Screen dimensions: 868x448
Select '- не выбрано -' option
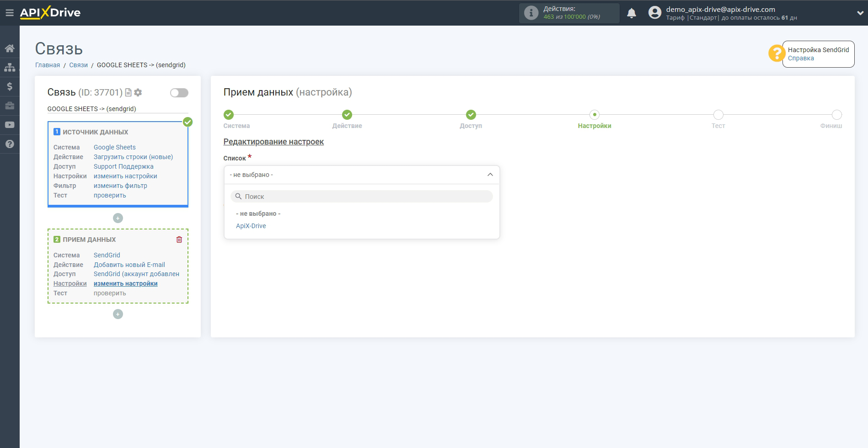[x=258, y=213]
